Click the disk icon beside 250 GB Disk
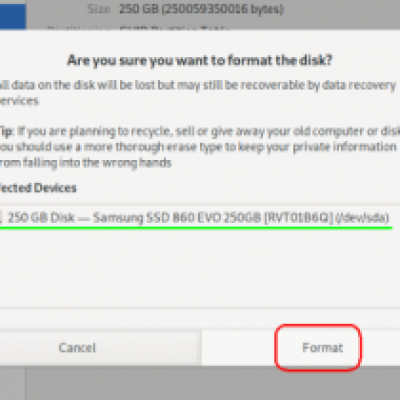Viewport: 400px width, 400px height. (1, 218)
